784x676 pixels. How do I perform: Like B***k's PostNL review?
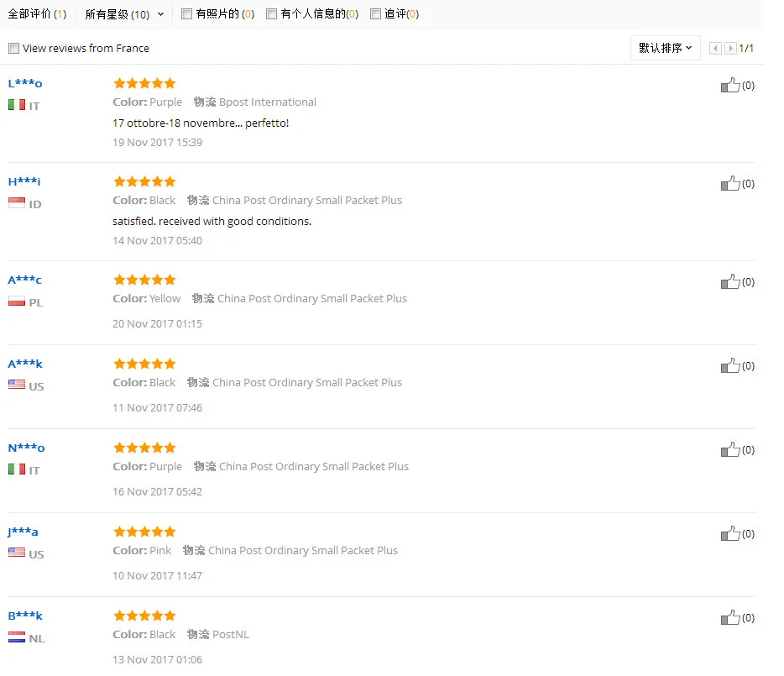click(730, 617)
